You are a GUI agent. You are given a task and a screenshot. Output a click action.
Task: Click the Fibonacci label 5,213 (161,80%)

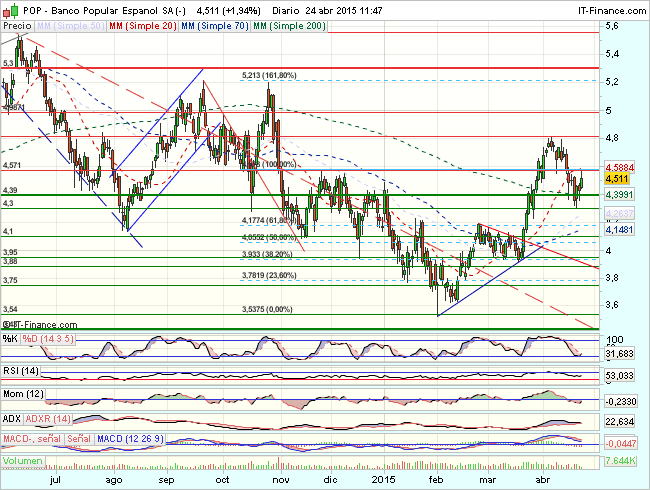pos(269,75)
